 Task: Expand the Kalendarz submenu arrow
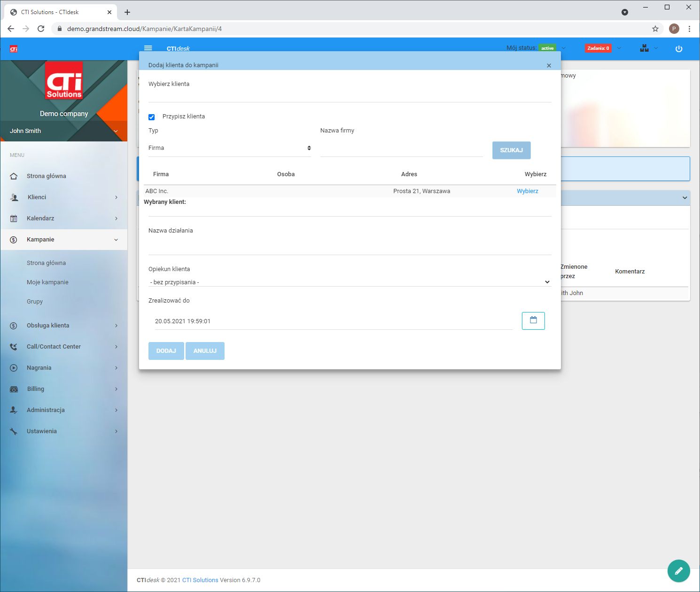pos(116,218)
